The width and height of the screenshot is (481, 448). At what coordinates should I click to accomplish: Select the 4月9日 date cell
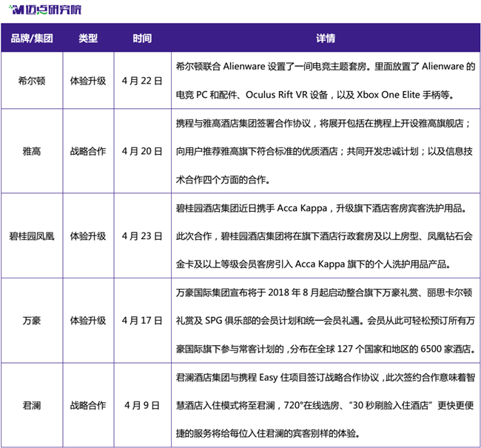click(142, 405)
